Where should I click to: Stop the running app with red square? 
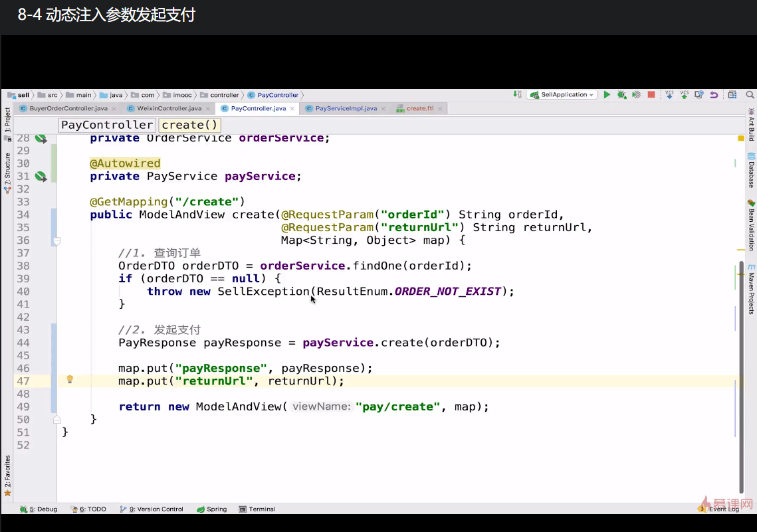[651, 94]
